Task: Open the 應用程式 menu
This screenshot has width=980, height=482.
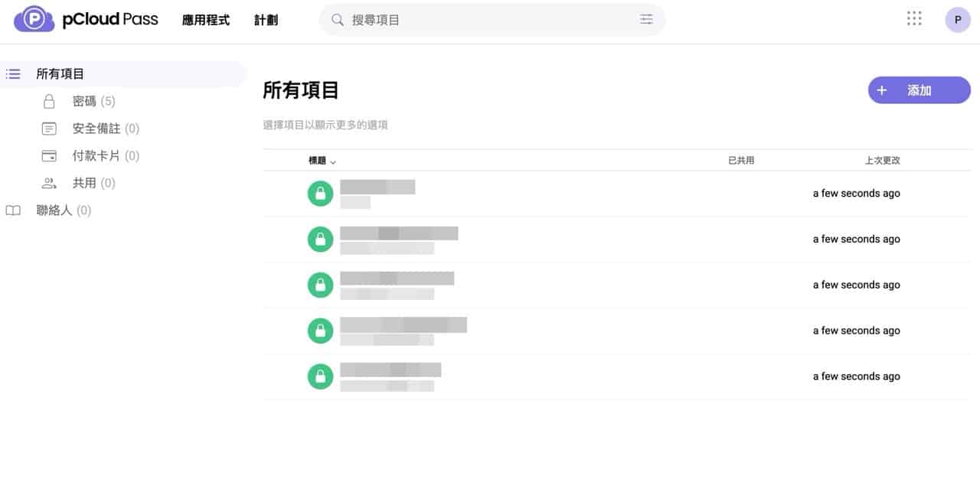Action: [206, 21]
